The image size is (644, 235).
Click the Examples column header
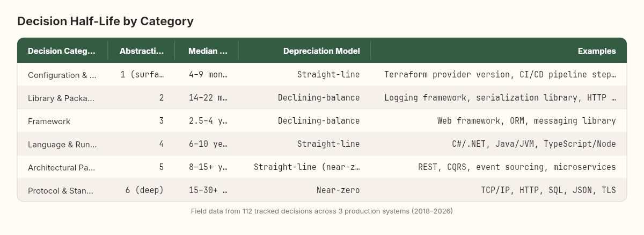[597, 51]
